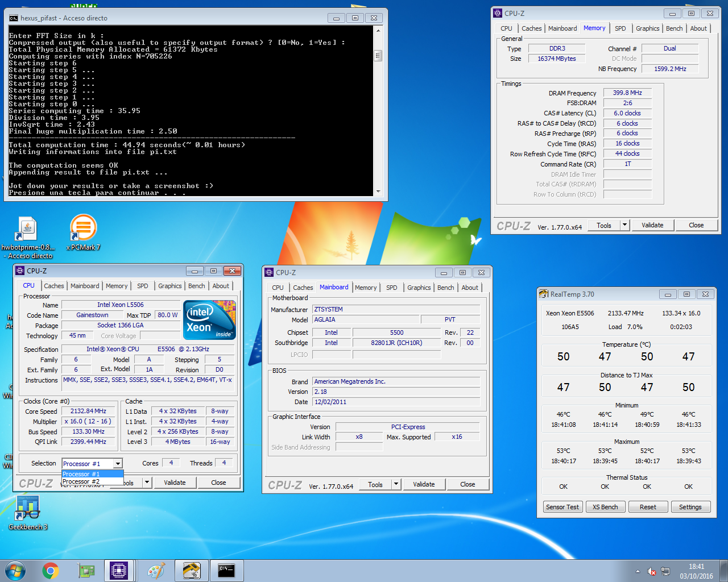This screenshot has height=582, width=728.
Task: Run XS Bench in RealTemp
Action: (x=605, y=507)
